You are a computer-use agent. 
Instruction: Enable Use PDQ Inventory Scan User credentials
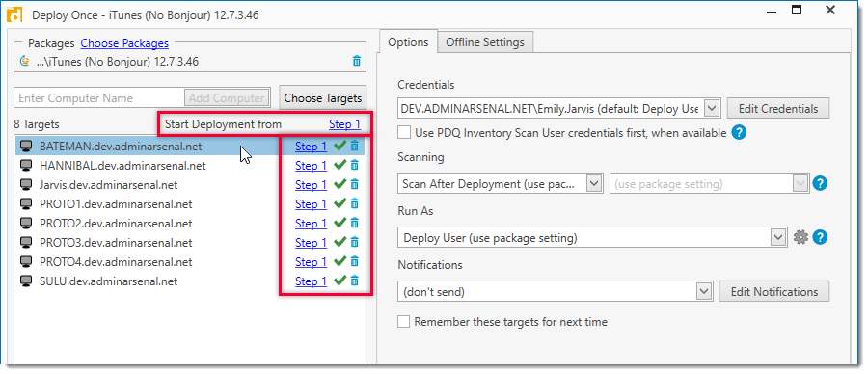click(404, 133)
